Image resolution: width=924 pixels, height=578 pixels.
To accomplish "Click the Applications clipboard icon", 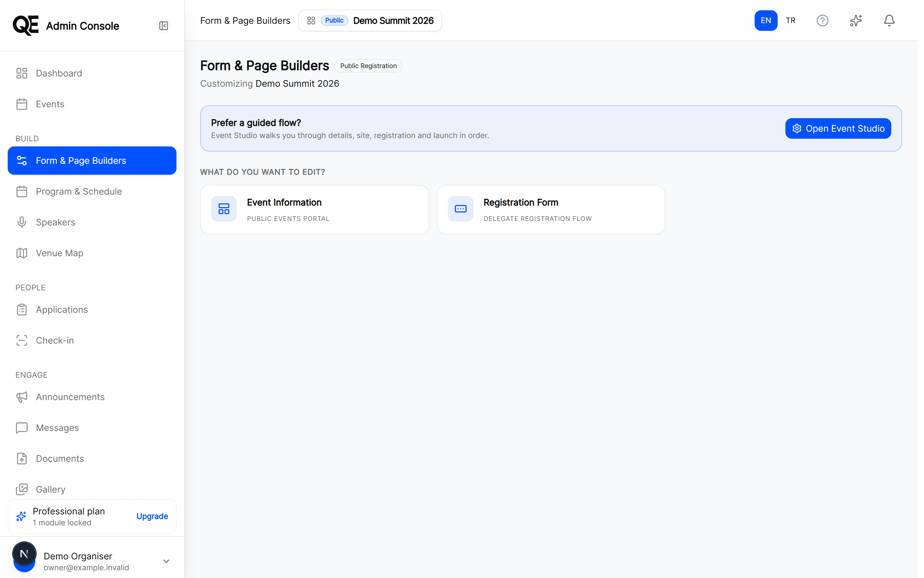I will (x=22, y=310).
